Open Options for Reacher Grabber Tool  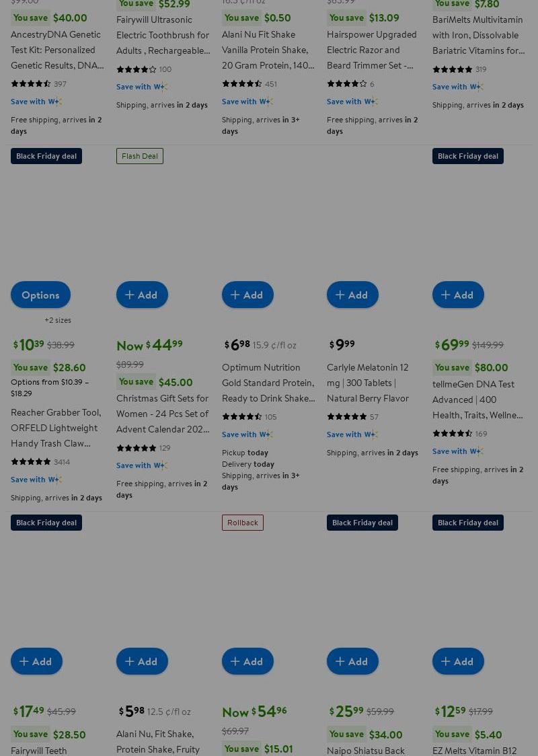(40, 295)
